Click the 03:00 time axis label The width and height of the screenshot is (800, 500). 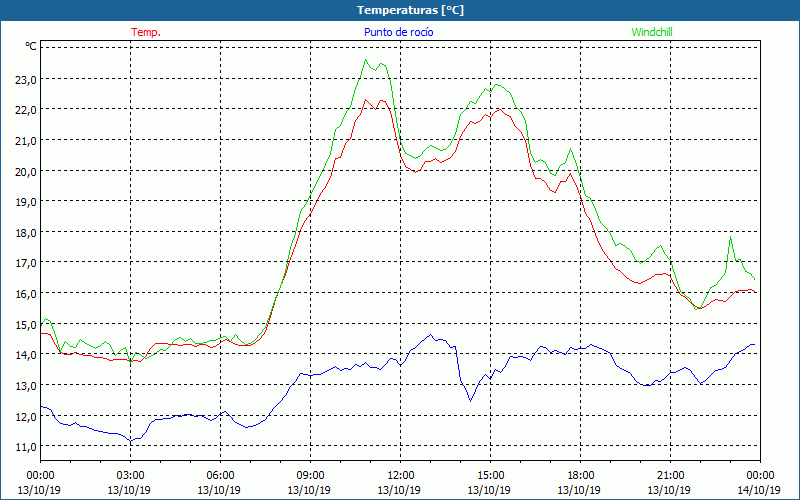point(130,476)
